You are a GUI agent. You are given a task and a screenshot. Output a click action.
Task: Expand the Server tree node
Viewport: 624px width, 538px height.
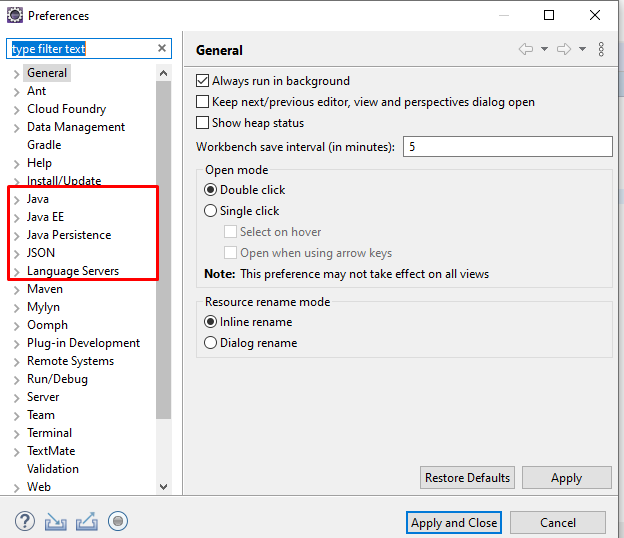point(16,398)
